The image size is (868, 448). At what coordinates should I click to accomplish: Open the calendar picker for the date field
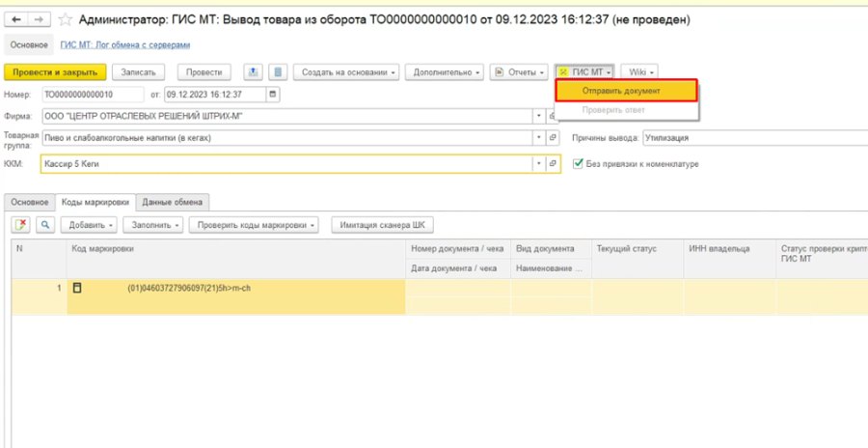point(272,95)
